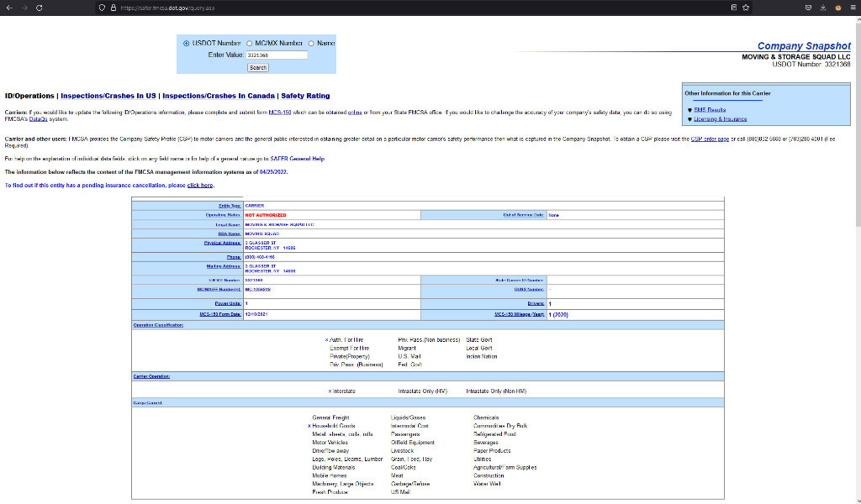Jump to the Safety Rating section
The height and width of the screenshot is (504, 861).
(x=305, y=96)
